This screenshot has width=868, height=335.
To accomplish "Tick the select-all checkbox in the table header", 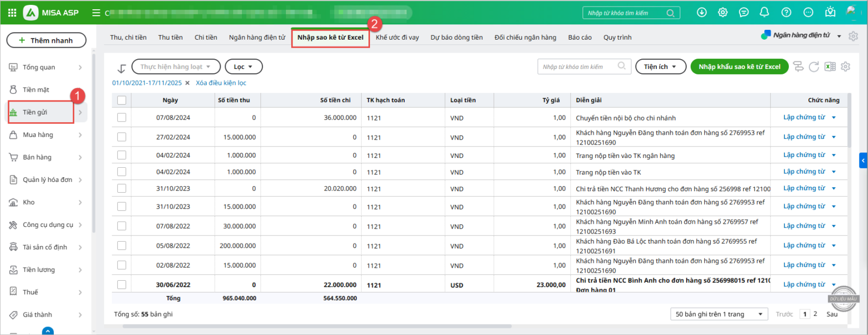I will coord(122,100).
